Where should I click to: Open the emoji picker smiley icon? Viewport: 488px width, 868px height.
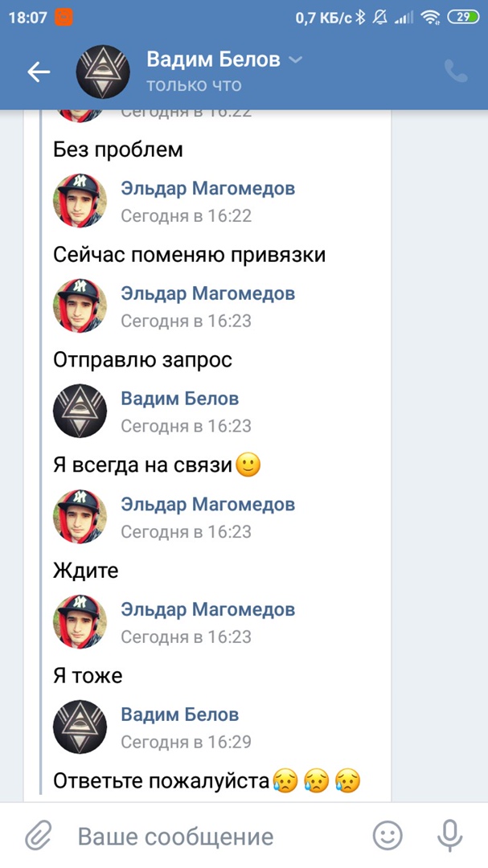388,836
